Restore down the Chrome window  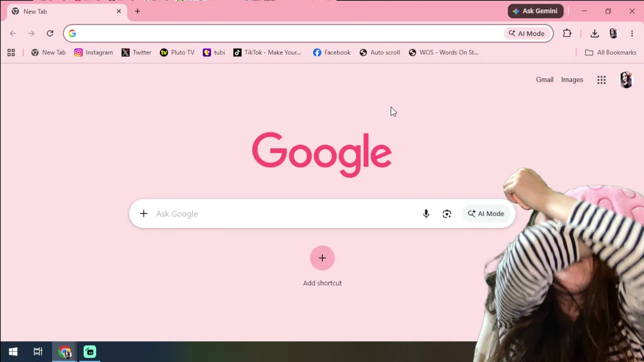point(608,11)
